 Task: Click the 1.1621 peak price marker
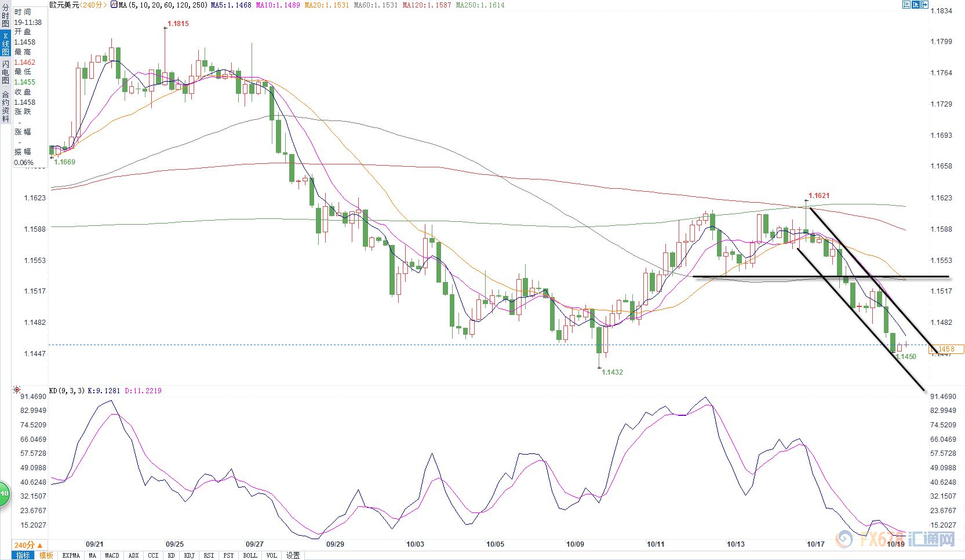[819, 196]
